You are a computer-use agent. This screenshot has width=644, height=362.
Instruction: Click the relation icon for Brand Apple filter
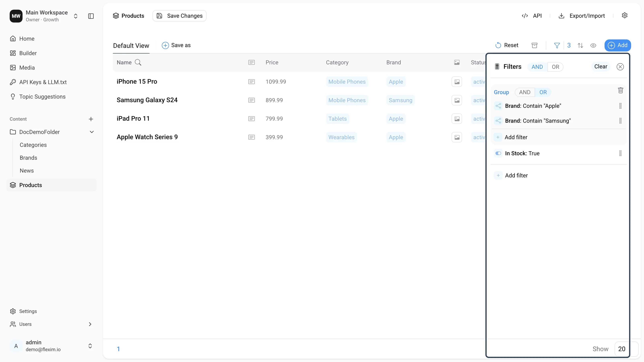[498, 106]
